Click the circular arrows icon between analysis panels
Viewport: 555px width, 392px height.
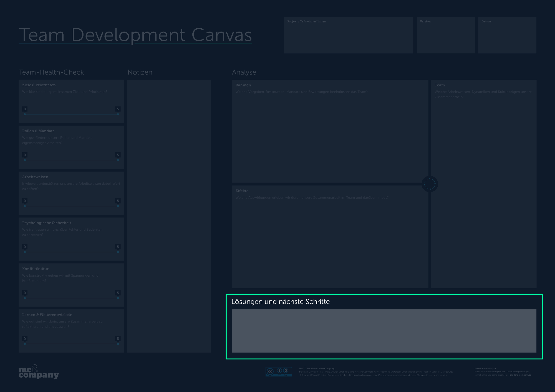[430, 184]
